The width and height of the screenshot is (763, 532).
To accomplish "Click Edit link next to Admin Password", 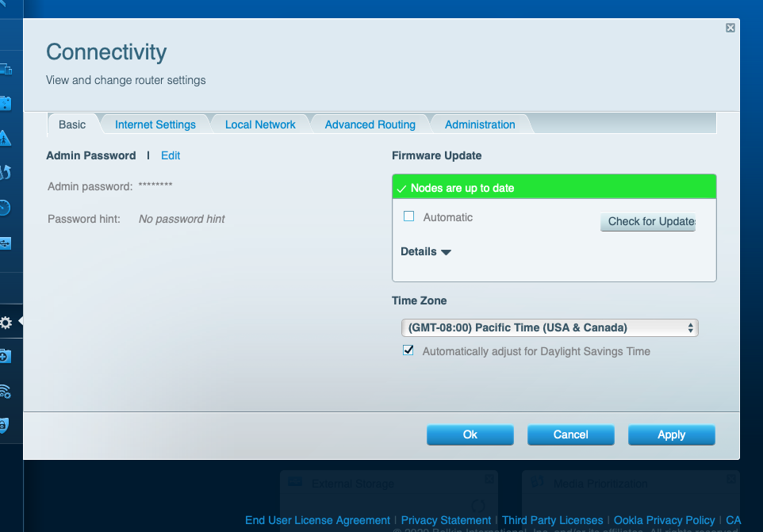I will 171,155.
